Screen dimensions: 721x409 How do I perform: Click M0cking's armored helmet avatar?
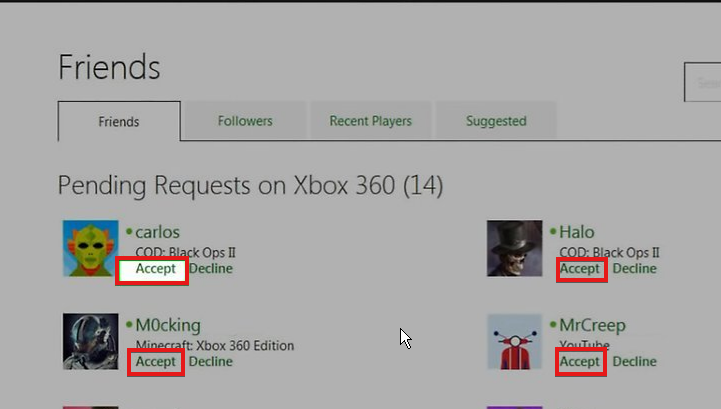pyautogui.click(x=91, y=341)
